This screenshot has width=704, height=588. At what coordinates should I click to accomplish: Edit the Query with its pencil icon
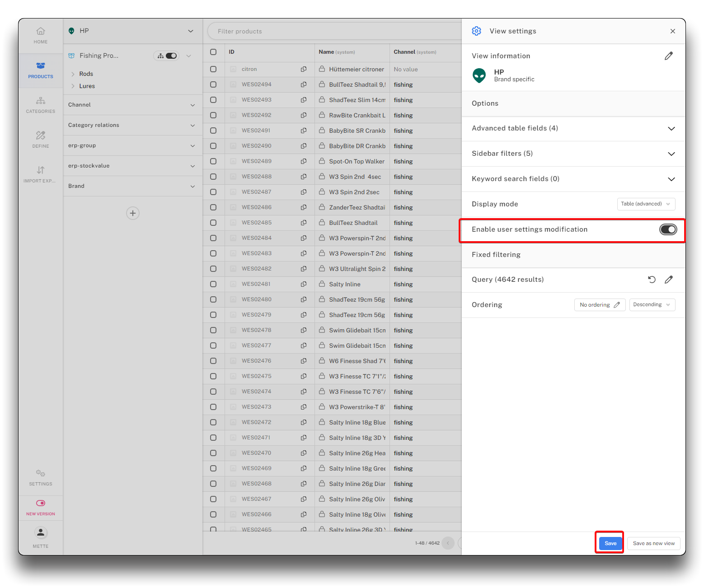pyautogui.click(x=669, y=280)
